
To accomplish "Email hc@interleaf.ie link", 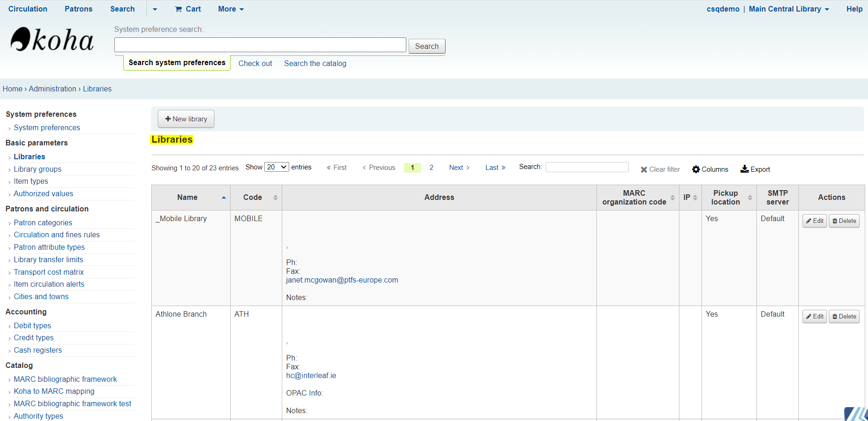I will click(311, 376).
